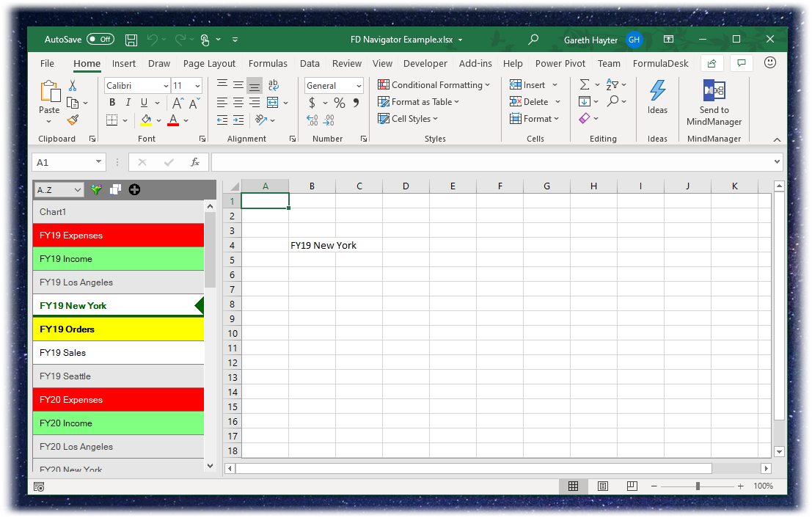Collapse the ribbon with the chevron
Viewport: 812px width, 518px height.
pyautogui.click(x=777, y=140)
